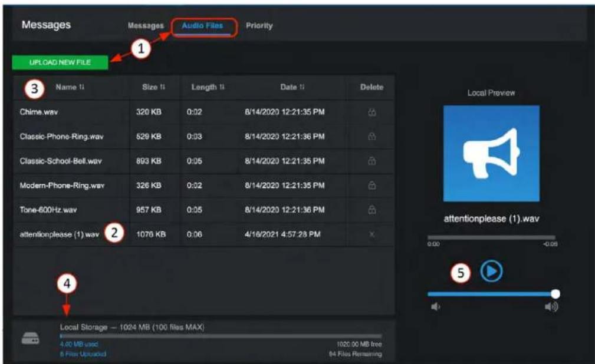595x364 pixels.
Task: Click the lock icon for Classic-Phone-Ring.wav
Action: pos(372,137)
